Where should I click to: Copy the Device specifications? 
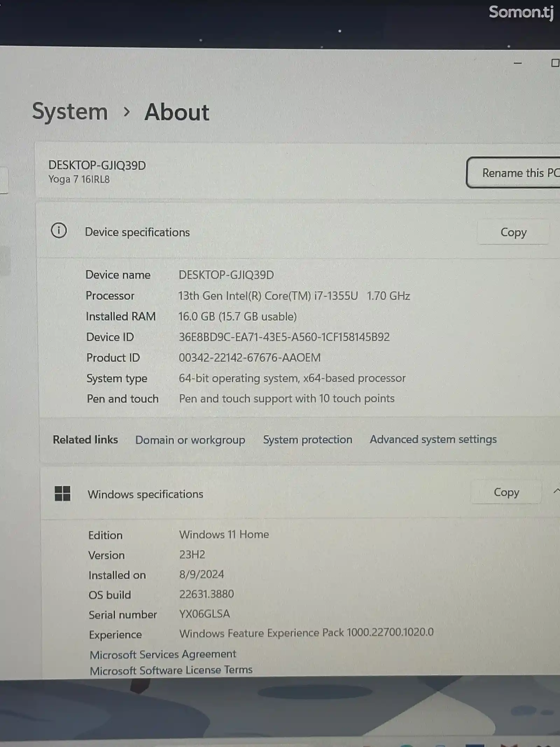513,232
